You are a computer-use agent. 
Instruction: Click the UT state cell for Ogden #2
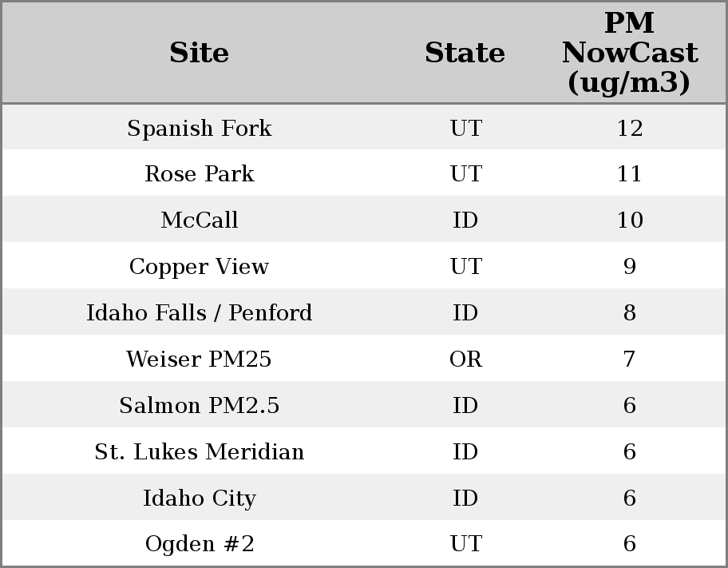pyautogui.click(x=465, y=544)
